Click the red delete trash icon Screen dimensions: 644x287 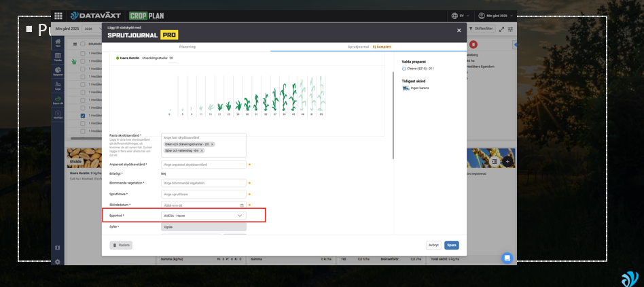click(473, 44)
